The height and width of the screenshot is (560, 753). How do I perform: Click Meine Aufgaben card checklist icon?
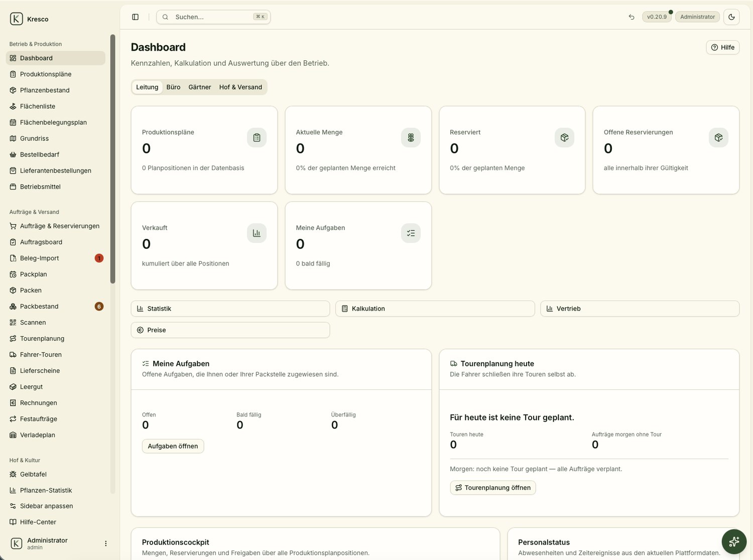click(411, 233)
